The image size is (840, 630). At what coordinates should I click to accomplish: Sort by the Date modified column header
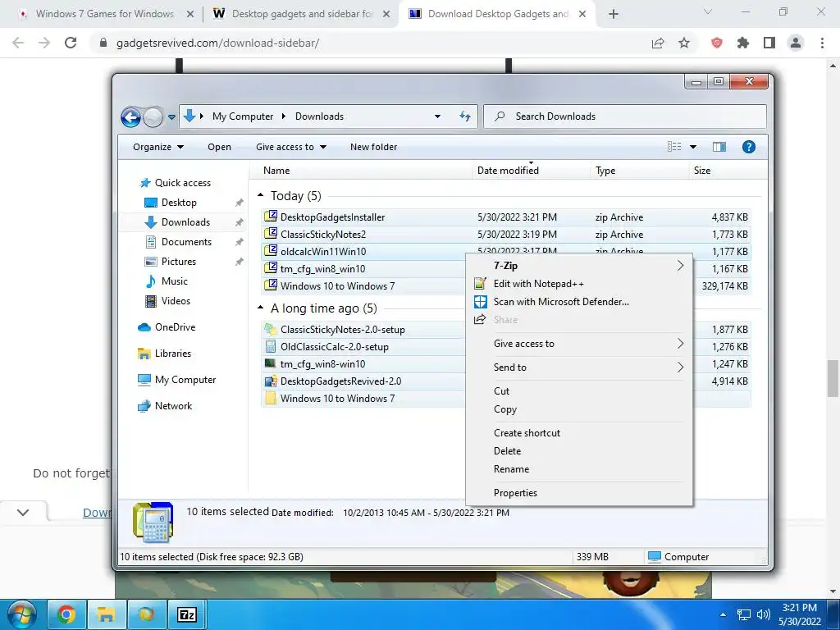508,171
